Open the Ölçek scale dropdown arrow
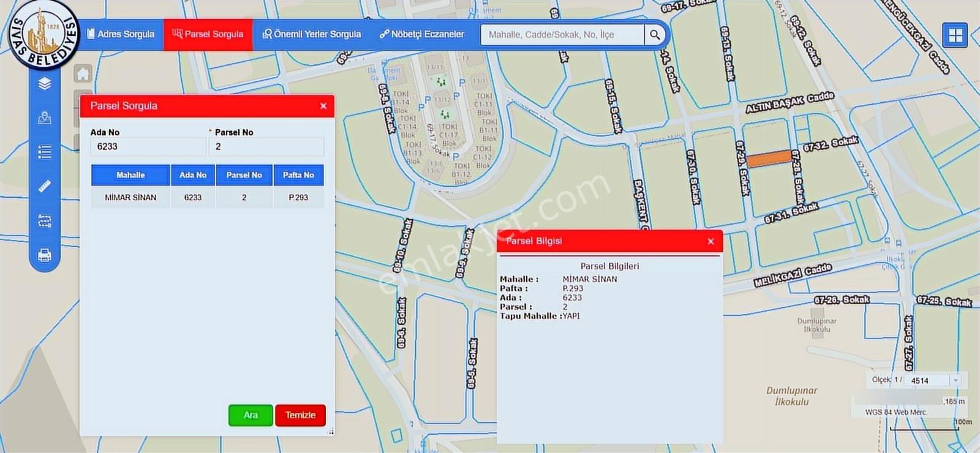 (x=956, y=380)
